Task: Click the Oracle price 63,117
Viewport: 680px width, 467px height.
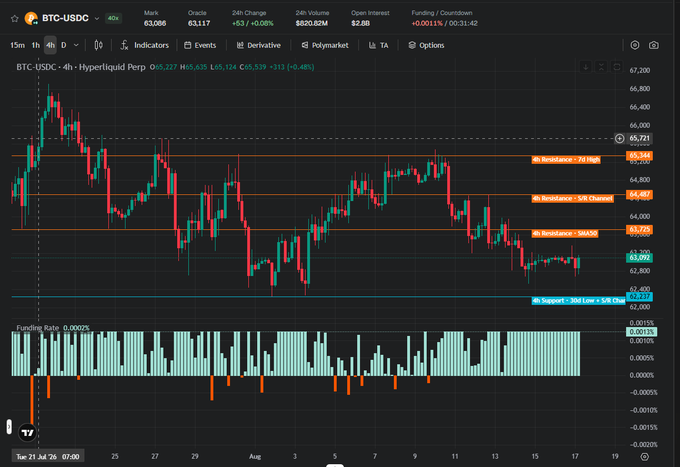Action: (x=199, y=23)
